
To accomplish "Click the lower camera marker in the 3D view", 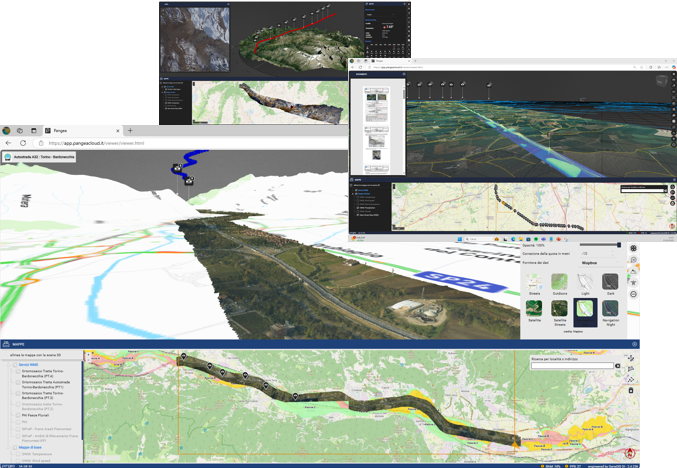I will coord(188,181).
